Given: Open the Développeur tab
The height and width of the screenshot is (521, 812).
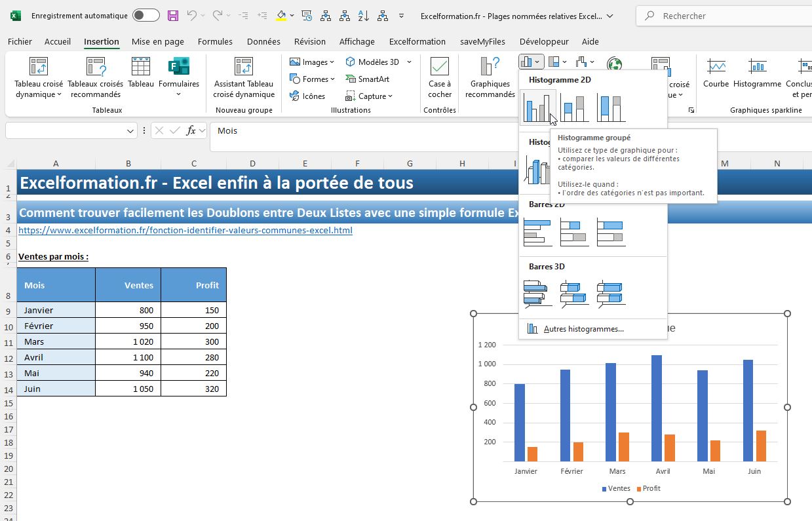Looking at the screenshot, I should (x=544, y=41).
